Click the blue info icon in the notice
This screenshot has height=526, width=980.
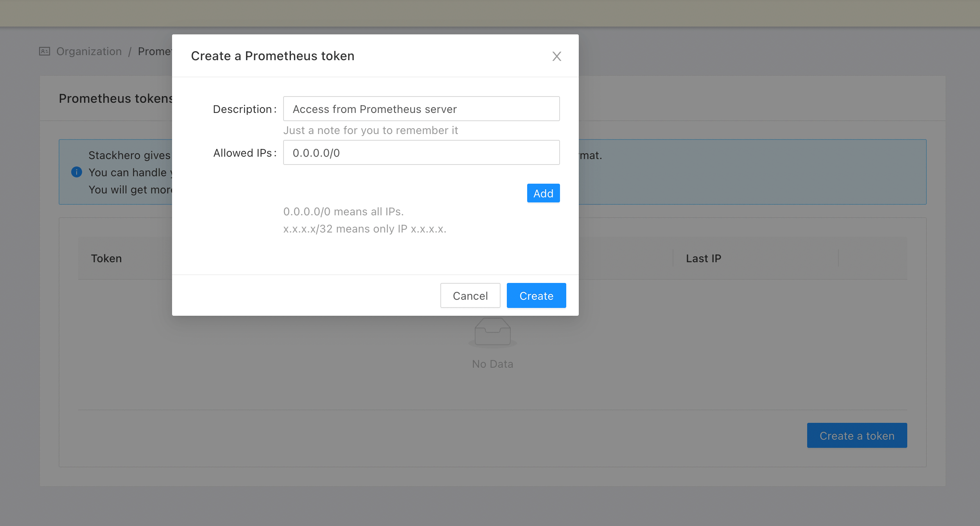click(x=77, y=172)
